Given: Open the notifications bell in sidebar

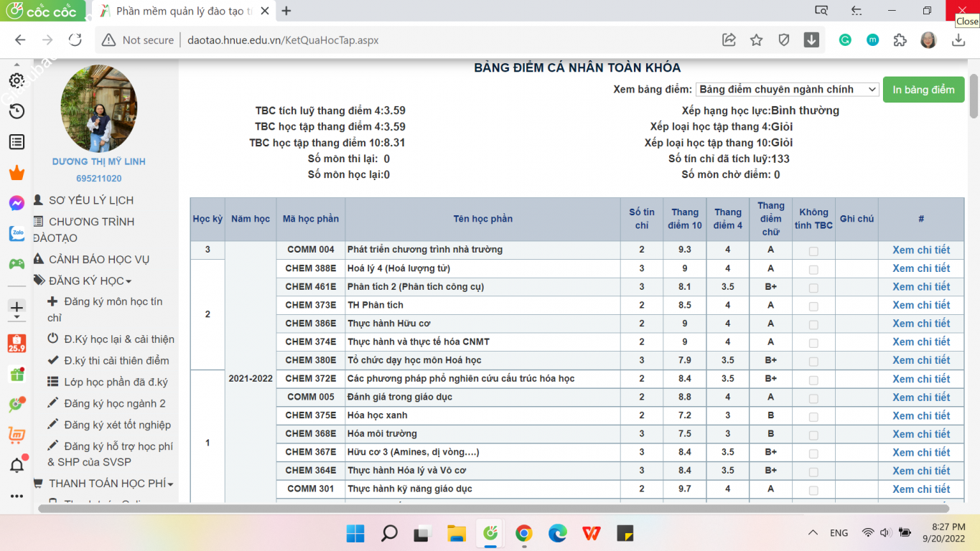Looking at the screenshot, I should click(17, 466).
